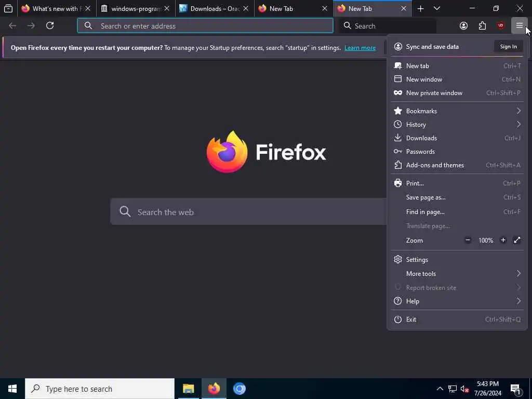Reset zoom by clicking 100%

[x=486, y=240]
